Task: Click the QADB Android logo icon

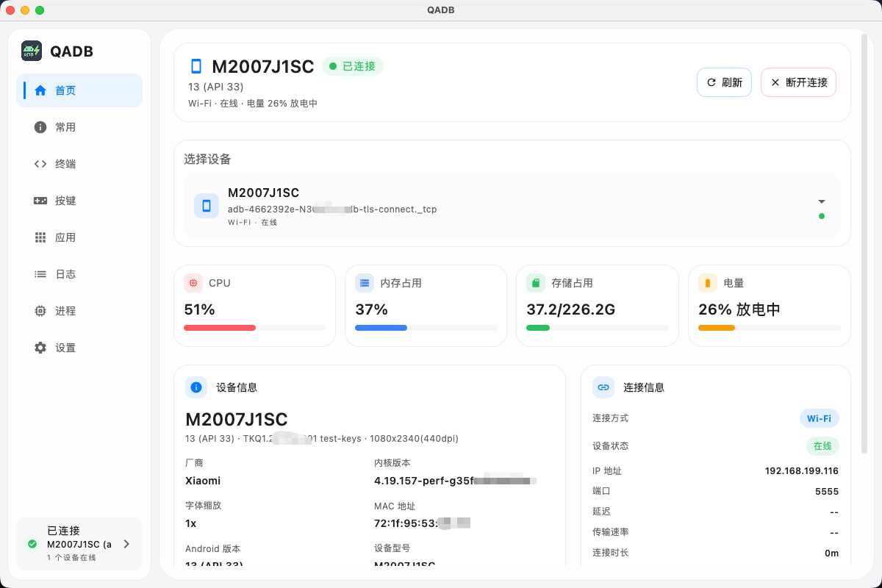Action: [32, 51]
